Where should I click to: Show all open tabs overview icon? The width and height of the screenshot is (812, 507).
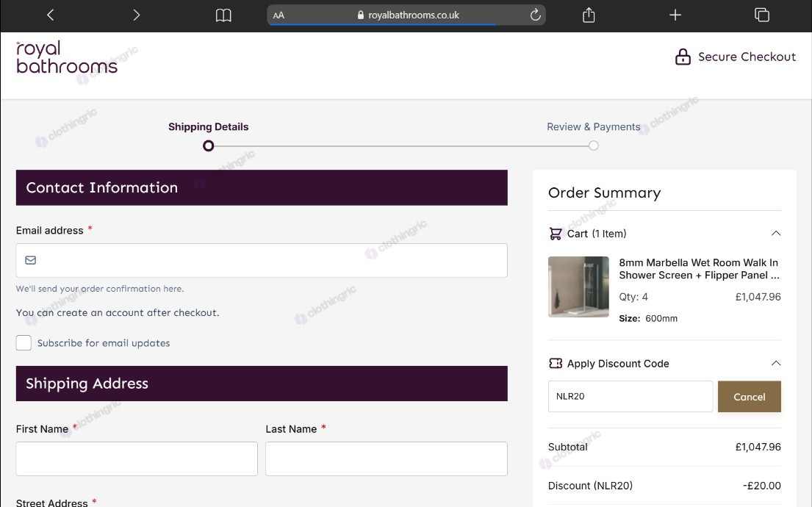(x=762, y=15)
